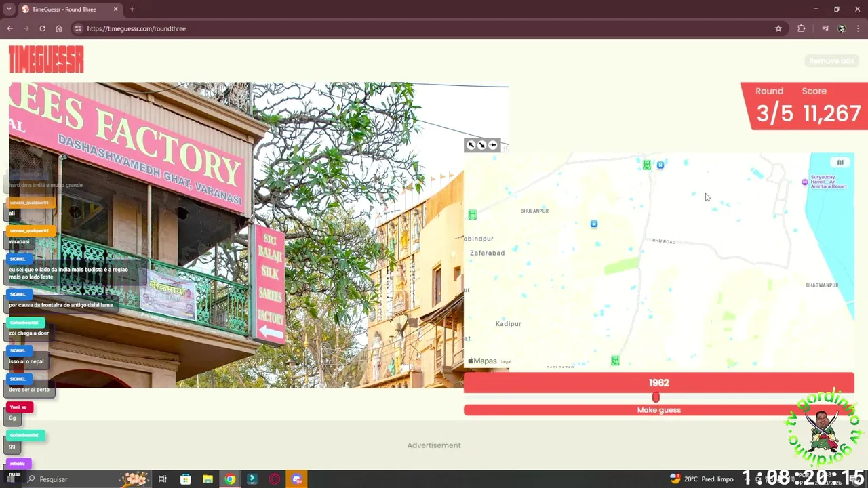Go to browser home page

(x=59, y=28)
